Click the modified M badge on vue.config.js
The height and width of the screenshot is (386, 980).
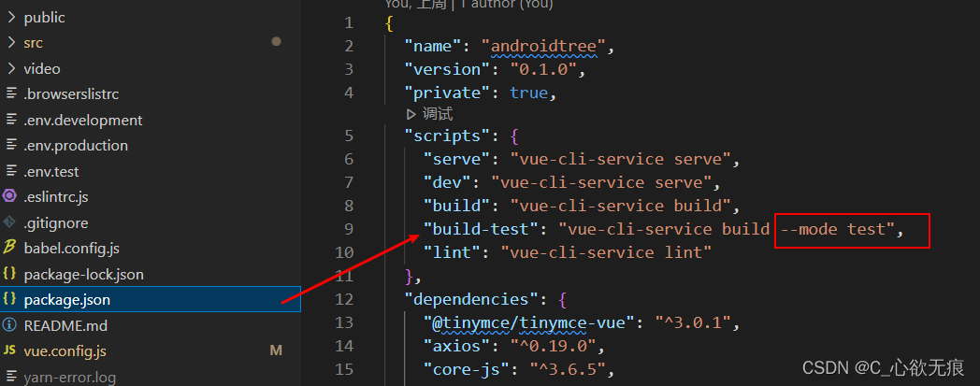coord(276,351)
